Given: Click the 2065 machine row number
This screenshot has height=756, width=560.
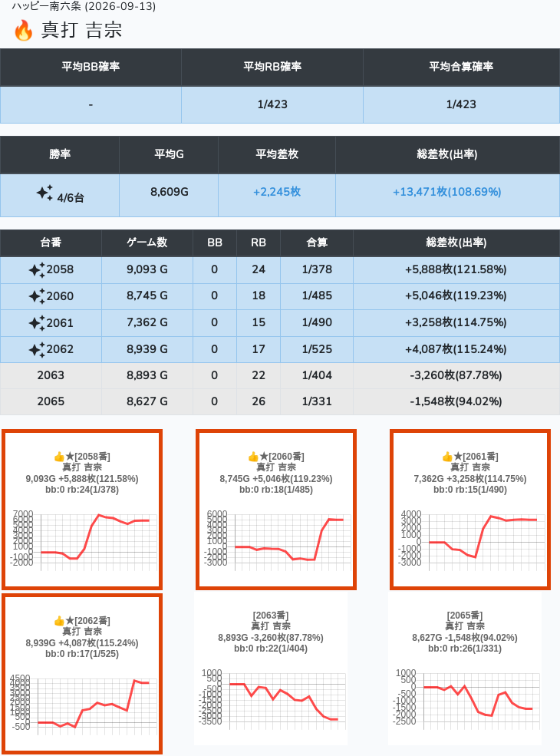Looking at the screenshot, I should pos(51,401).
